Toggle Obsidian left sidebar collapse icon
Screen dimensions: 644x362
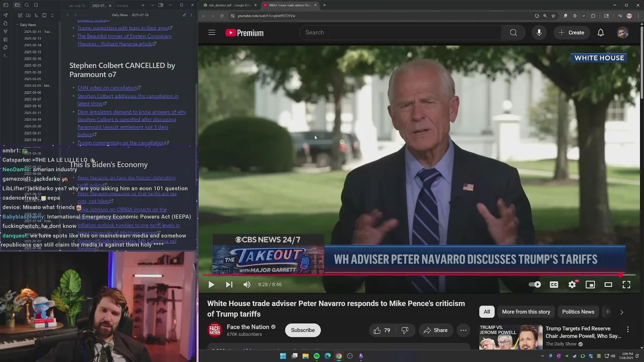(6, 5)
